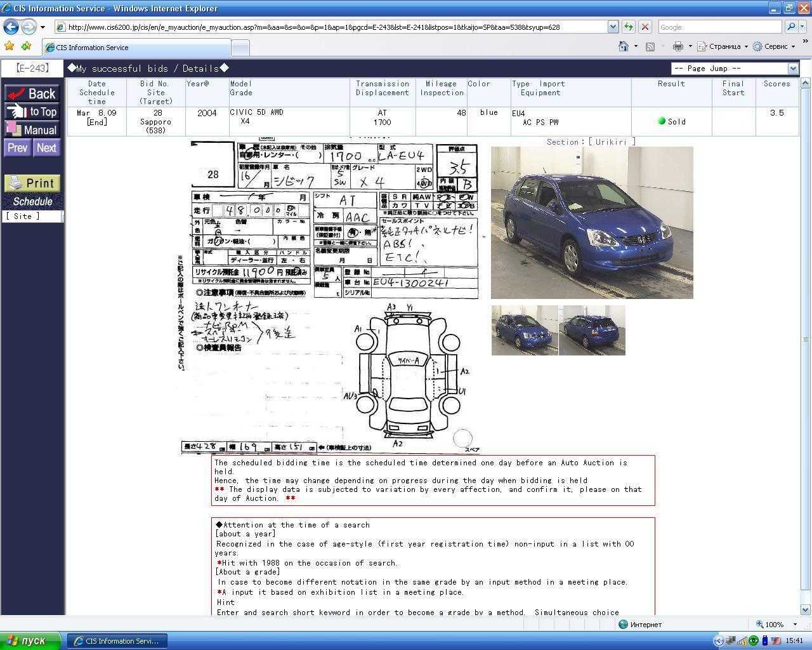Click the vertical scrollbar up arrow
This screenshot has height=650, width=812.
(x=806, y=83)
